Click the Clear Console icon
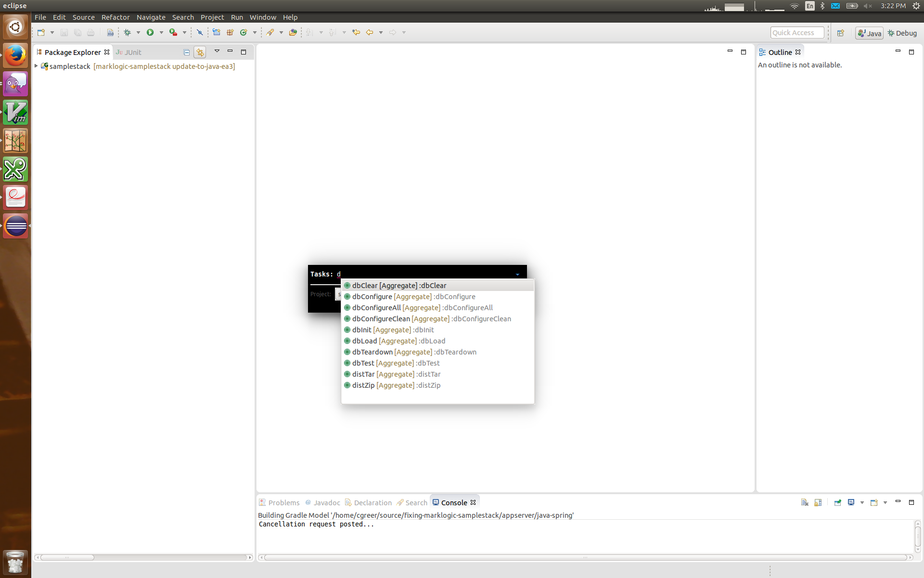 coord(804,502)
